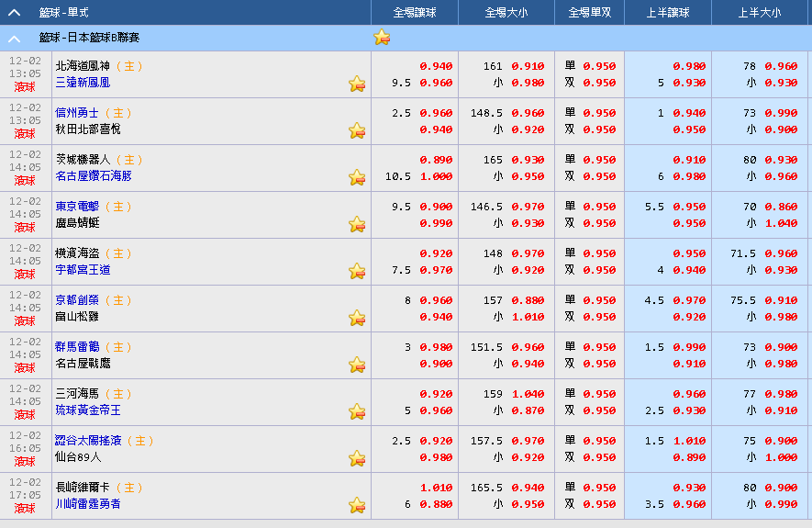The image size is (812, 528).
Task: Bet 宇都宮王道 handicap 7.5 at 0.970
Action: coord(436,270)
